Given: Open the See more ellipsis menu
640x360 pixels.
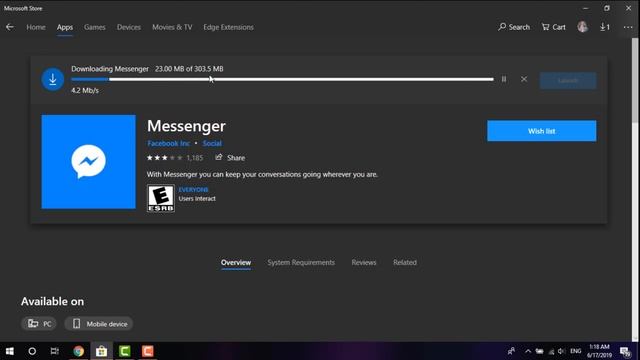Looking at the screenshot, I should [x=628, y=27].
